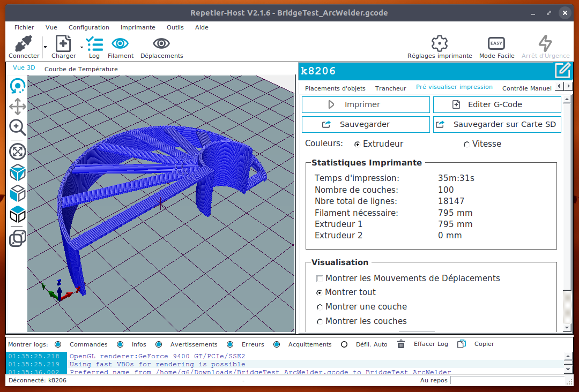Open the Fichier menu

tap(24, 27)
